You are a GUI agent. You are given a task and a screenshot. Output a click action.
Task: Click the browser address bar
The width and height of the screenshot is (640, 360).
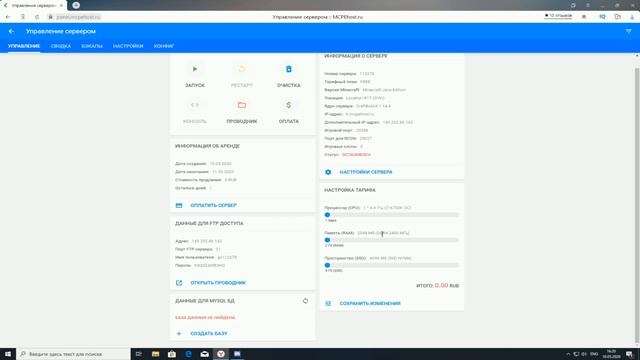point(78,17)
